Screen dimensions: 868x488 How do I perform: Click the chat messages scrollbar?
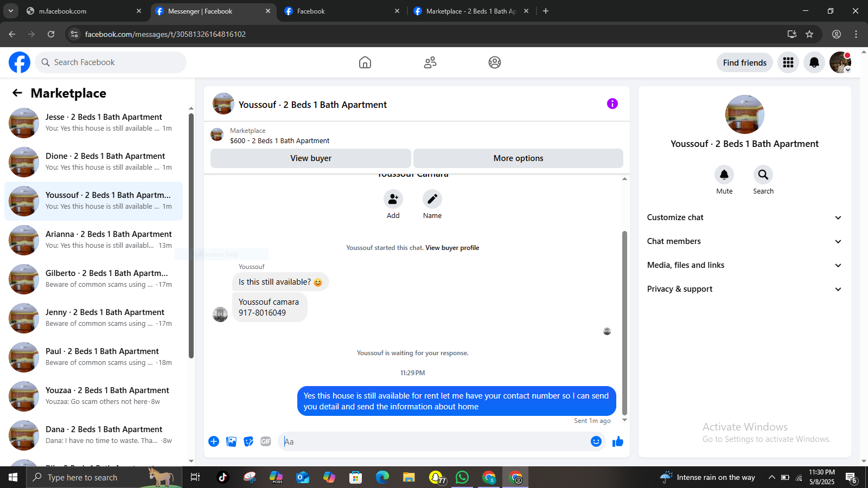click(x=624, y=323)
